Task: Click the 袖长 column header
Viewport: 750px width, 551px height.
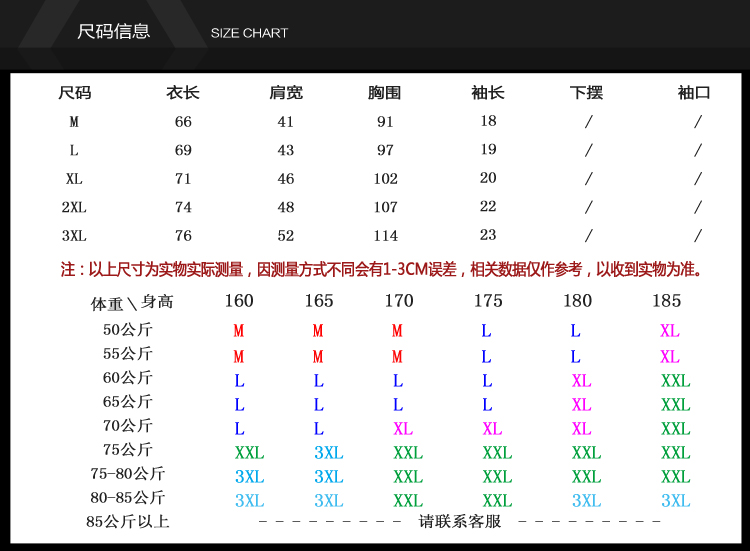Action: (488, 92)
